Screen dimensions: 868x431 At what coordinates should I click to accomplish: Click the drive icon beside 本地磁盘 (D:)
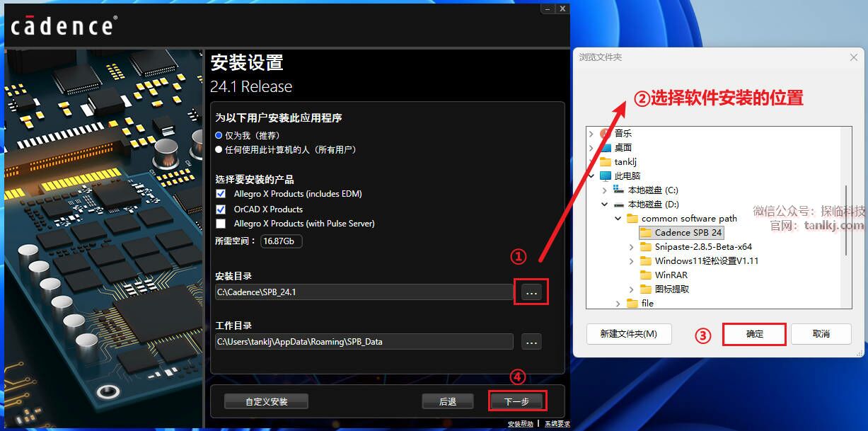619,204
